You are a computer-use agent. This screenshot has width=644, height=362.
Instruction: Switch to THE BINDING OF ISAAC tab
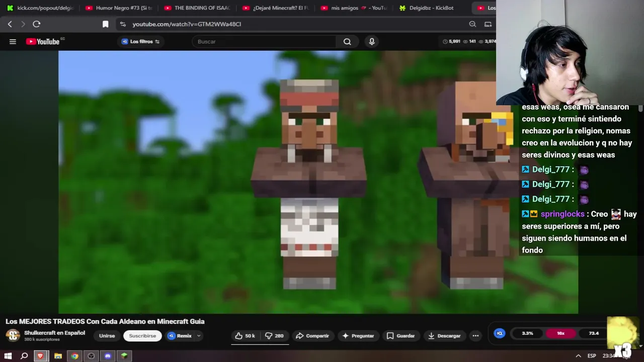(x=198, y=8)
